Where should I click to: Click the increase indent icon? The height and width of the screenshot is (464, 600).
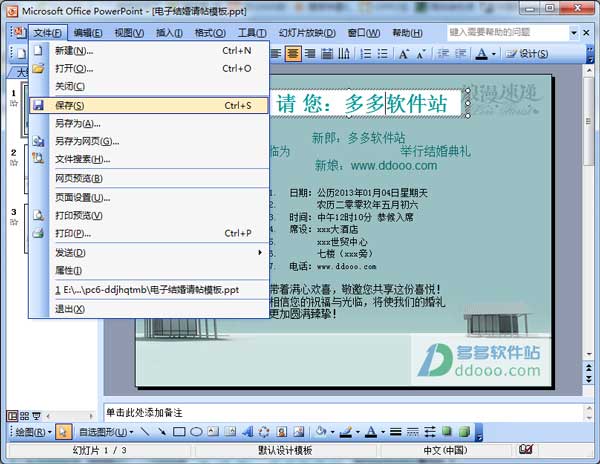[460, 54]
